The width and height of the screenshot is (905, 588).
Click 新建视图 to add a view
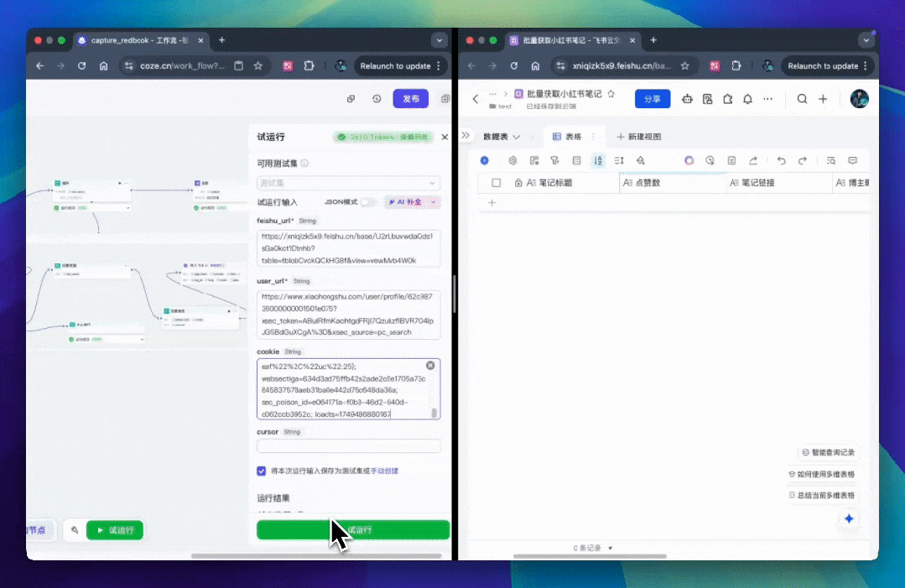pyautogui.click(x=639, y=137)
